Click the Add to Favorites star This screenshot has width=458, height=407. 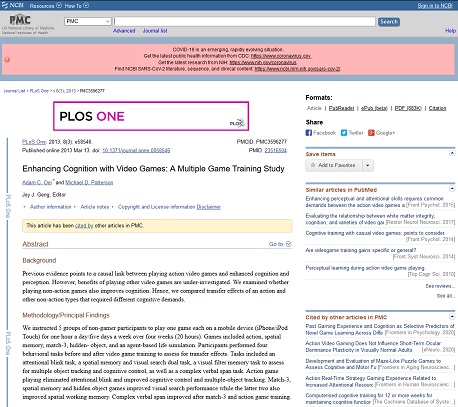pyautogui.click(x=313, y=165)
